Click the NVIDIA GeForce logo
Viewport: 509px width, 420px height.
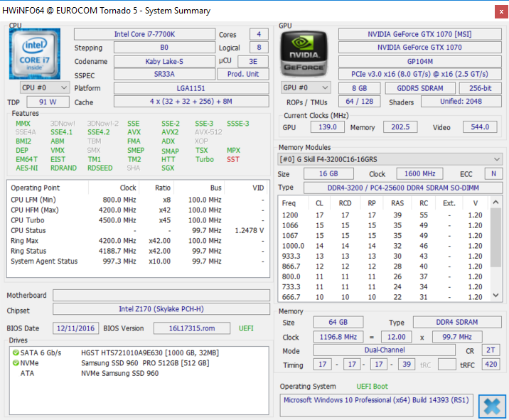pos(304,53)
